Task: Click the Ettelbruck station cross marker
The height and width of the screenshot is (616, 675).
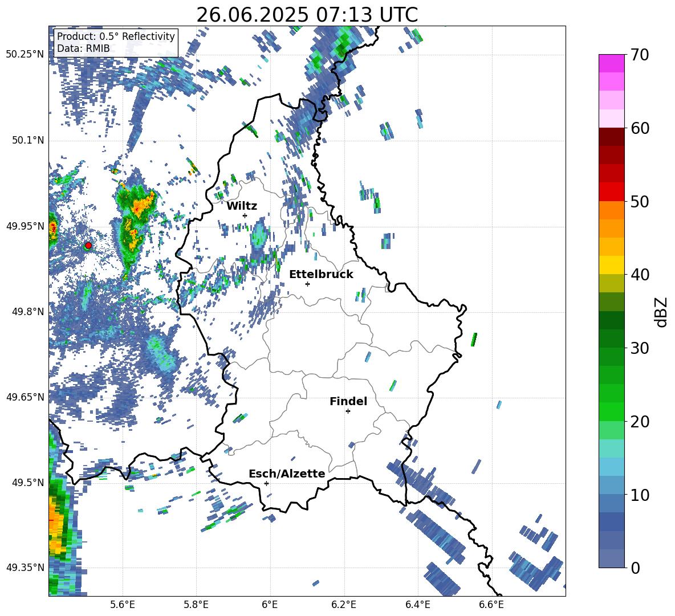Action: (x=307, y=284)
